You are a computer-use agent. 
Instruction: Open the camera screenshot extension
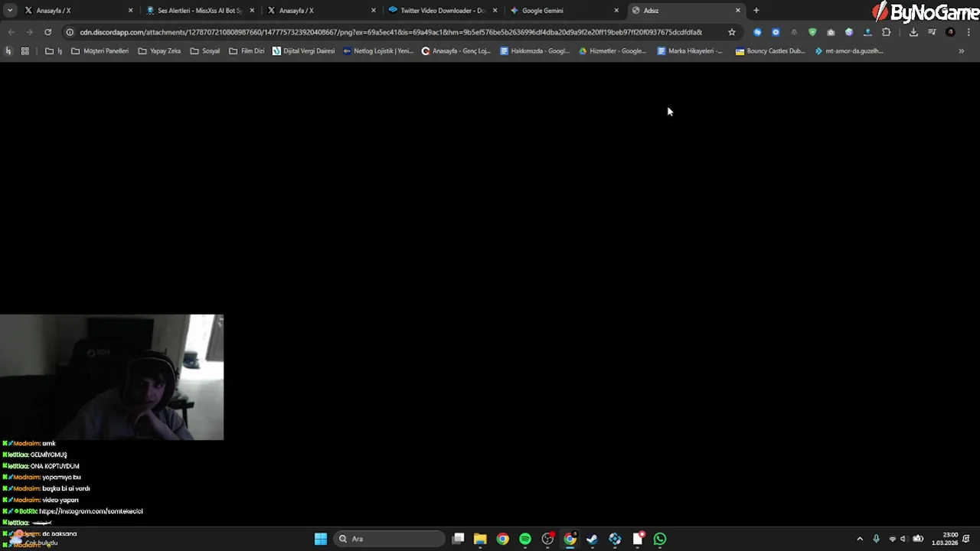[x=831, y=32]
